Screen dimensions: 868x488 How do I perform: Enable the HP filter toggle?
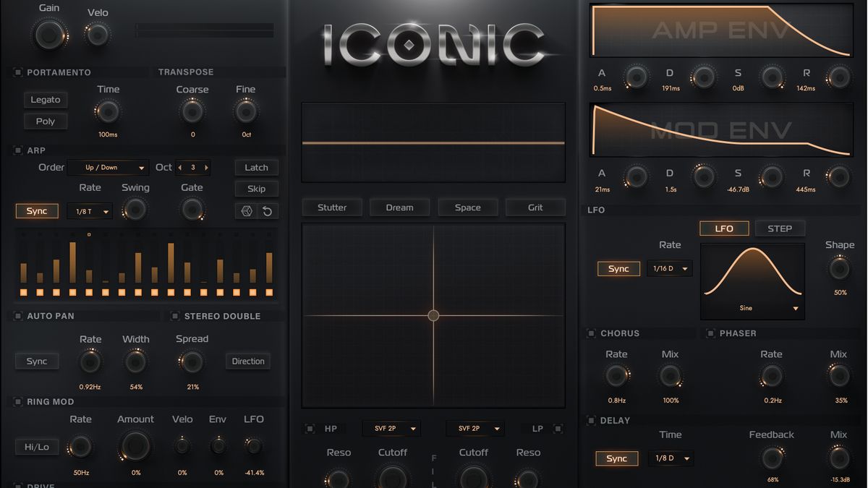tap(310, 429)
